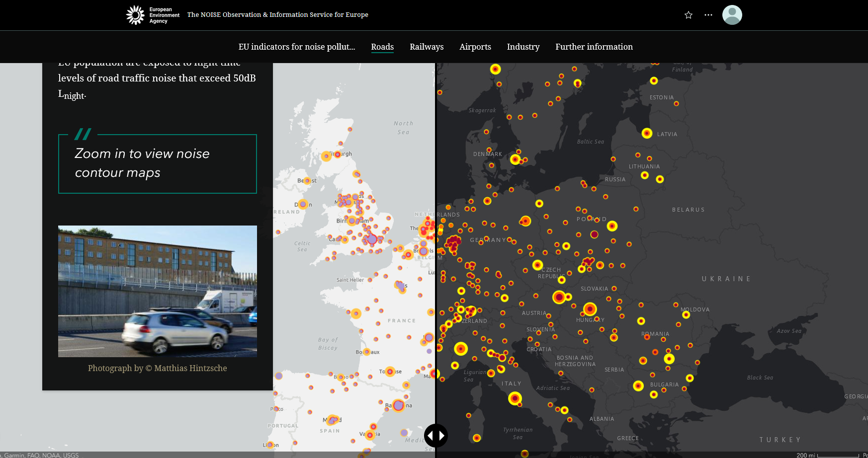Click the NOISE Observation & Information Service title

[x=278, y=15]
